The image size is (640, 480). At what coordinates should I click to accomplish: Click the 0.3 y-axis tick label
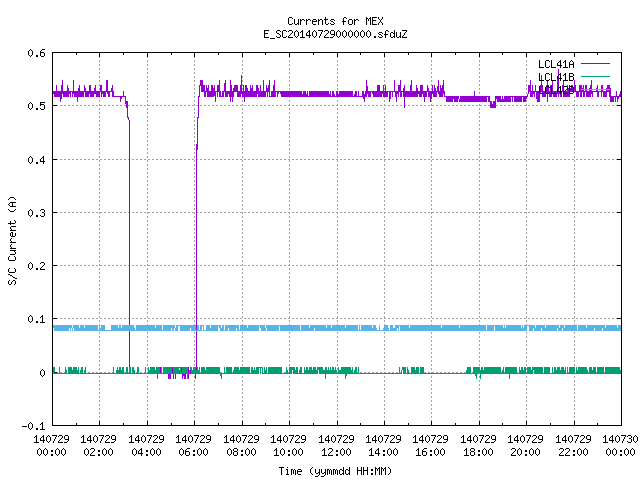pyautogui.click(x=37, y=213)
